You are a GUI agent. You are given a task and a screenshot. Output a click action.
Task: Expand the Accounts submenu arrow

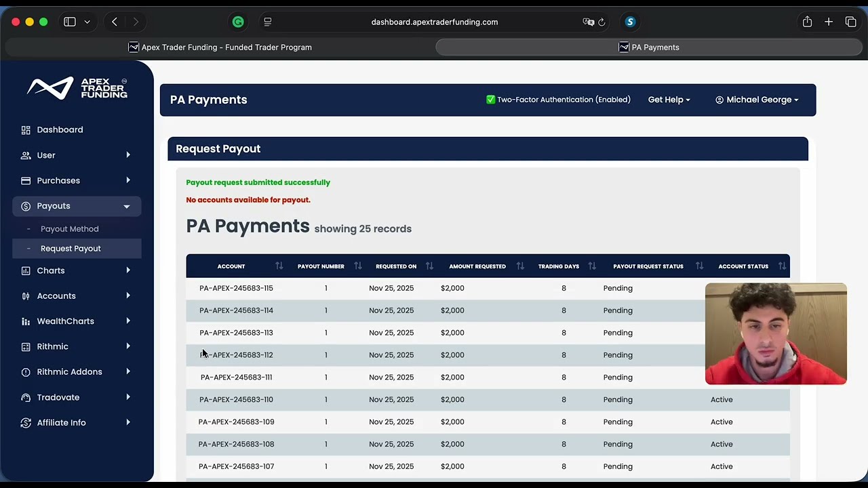127,296
